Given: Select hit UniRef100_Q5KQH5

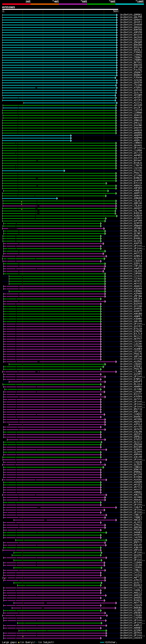Looking at the screenshot, I should pos(131,42).
